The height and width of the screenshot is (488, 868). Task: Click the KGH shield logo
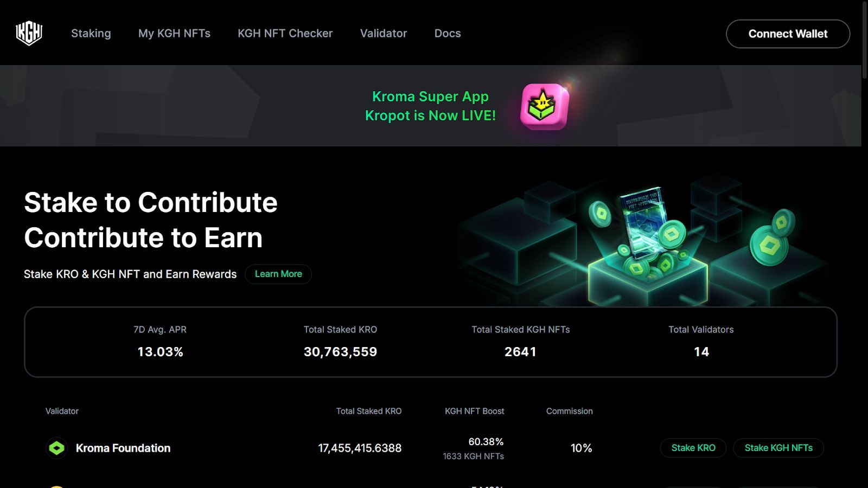point(29,33)
